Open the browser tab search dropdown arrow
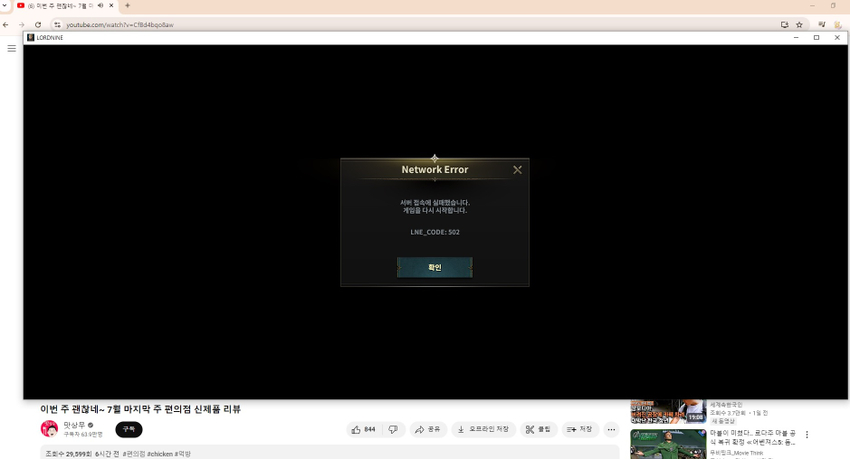This screenshot has height=459, width=850. tap(5, 6)
